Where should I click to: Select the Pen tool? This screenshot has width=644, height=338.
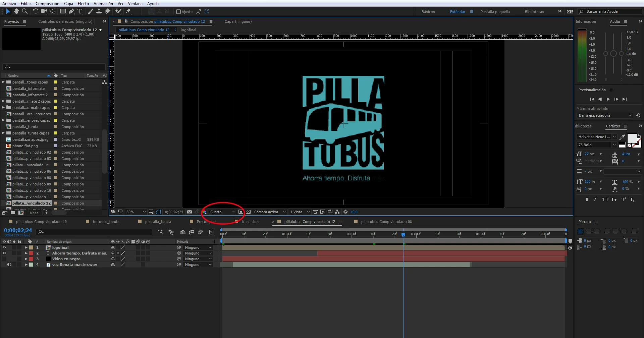[71, 11]
